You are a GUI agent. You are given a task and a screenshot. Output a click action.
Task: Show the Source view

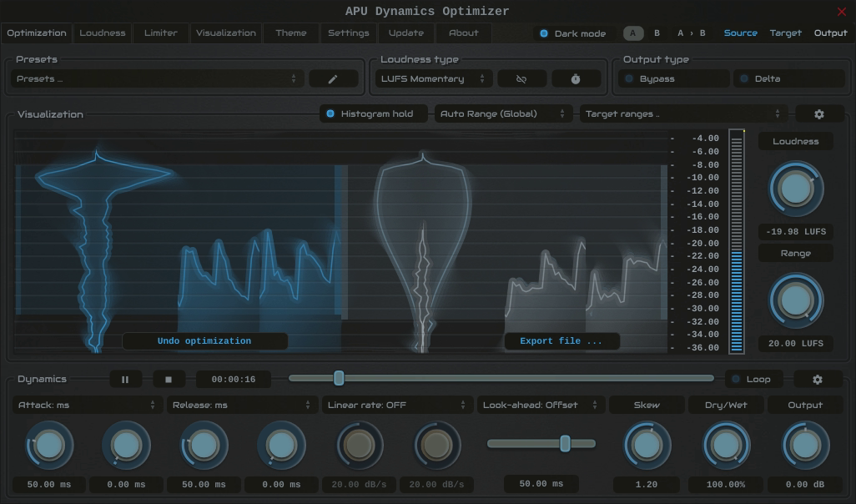point(740,33)
